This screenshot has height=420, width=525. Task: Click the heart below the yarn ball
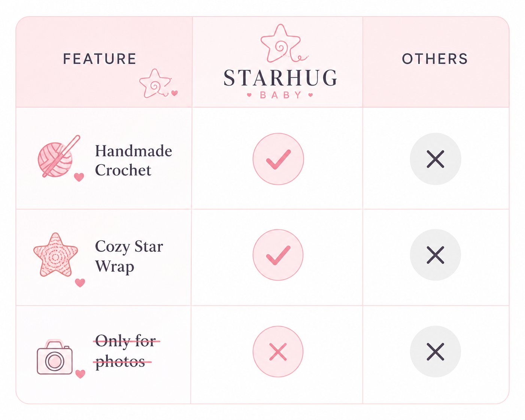tap(79, 177)
